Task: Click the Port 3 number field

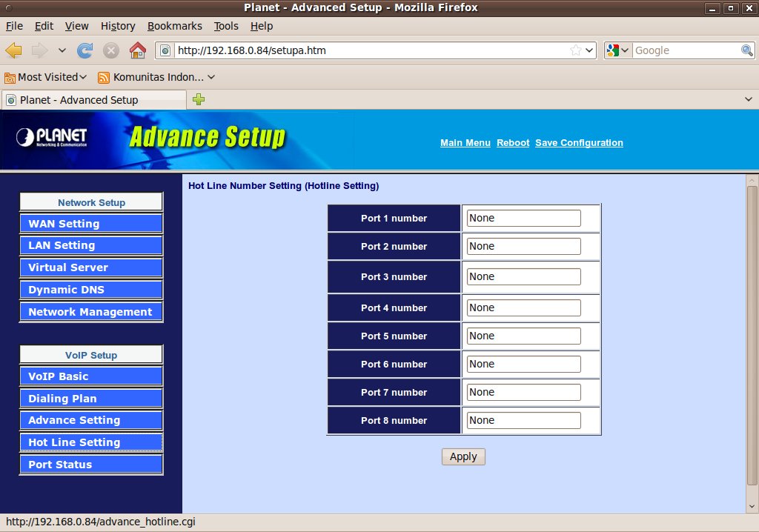Action: 524,277
